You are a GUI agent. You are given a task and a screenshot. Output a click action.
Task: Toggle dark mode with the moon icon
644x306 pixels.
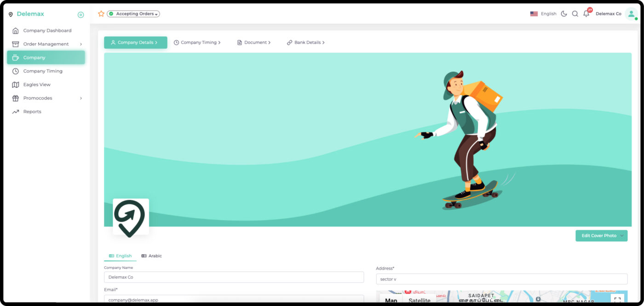[x=564, y=14]
